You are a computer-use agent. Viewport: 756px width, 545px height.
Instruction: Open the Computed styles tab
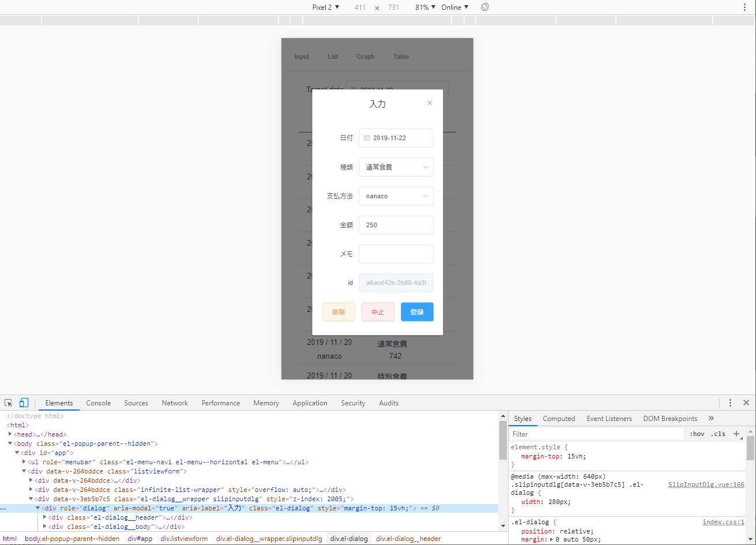(559, 419)
